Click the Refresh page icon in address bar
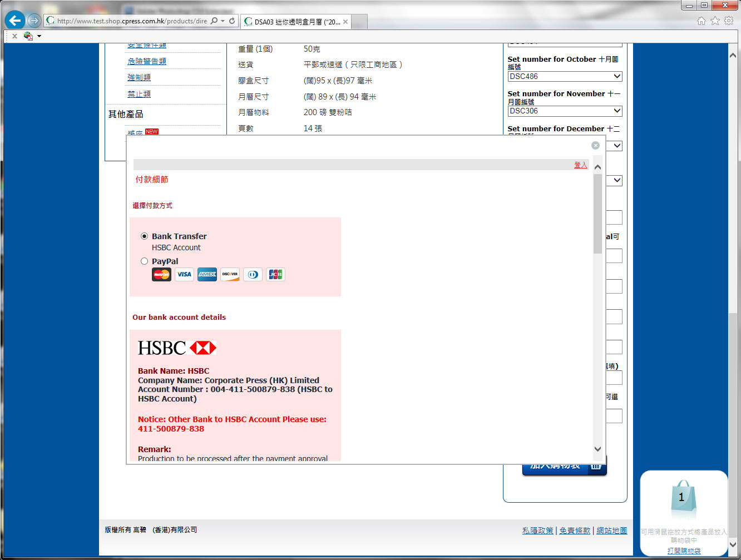The width and height of the screenshot is (741, 560). point(232,21)
